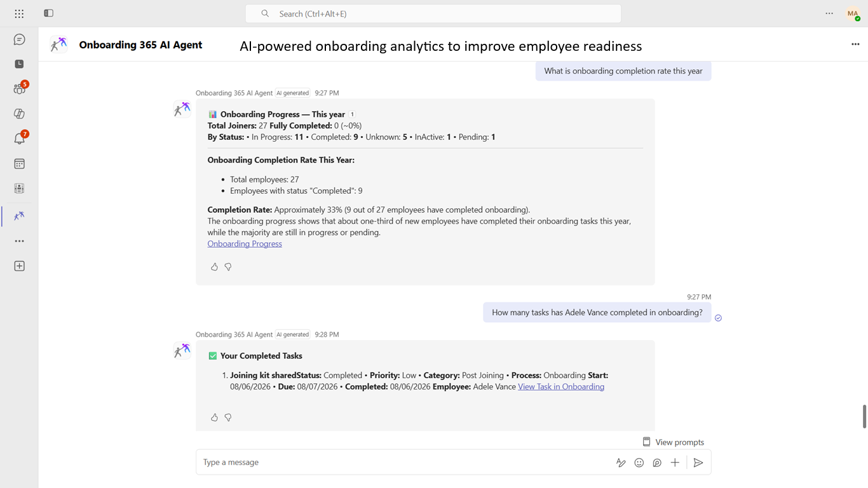Open Teams communities icon with badge 5
This screenshot has width=868, height=488.
pyautogui.click(x=19, y=89)
